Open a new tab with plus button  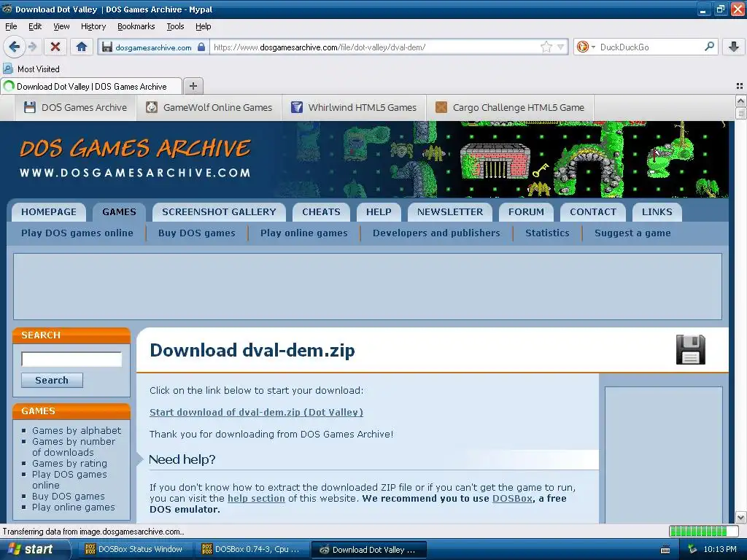[193, 86]
